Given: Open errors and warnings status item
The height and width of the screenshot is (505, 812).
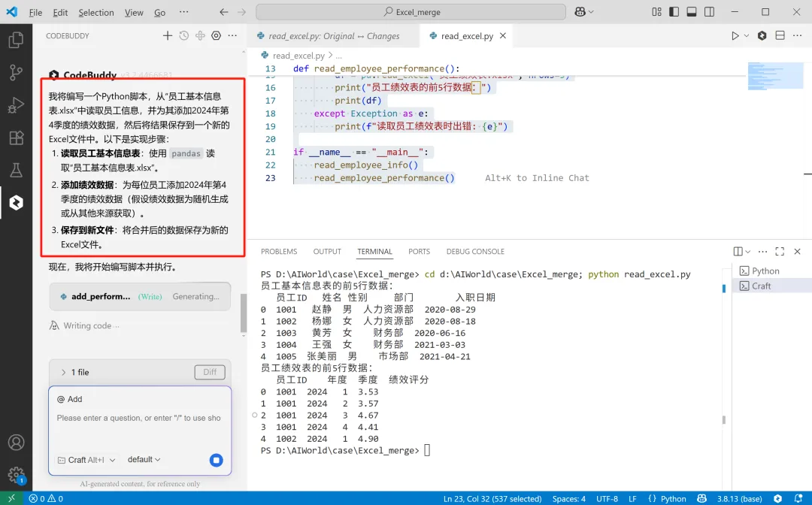Looking at the screenshot, I should [46, 499].
